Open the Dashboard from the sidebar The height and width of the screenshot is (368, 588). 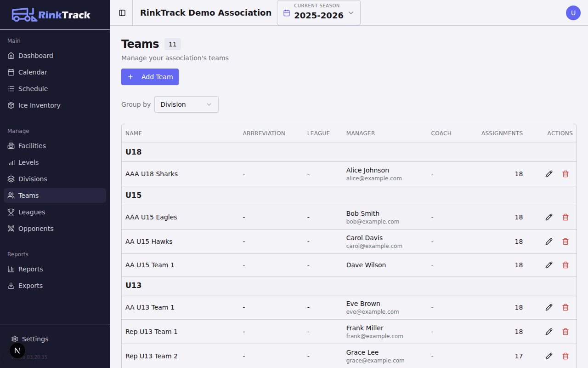coord(35,55)
